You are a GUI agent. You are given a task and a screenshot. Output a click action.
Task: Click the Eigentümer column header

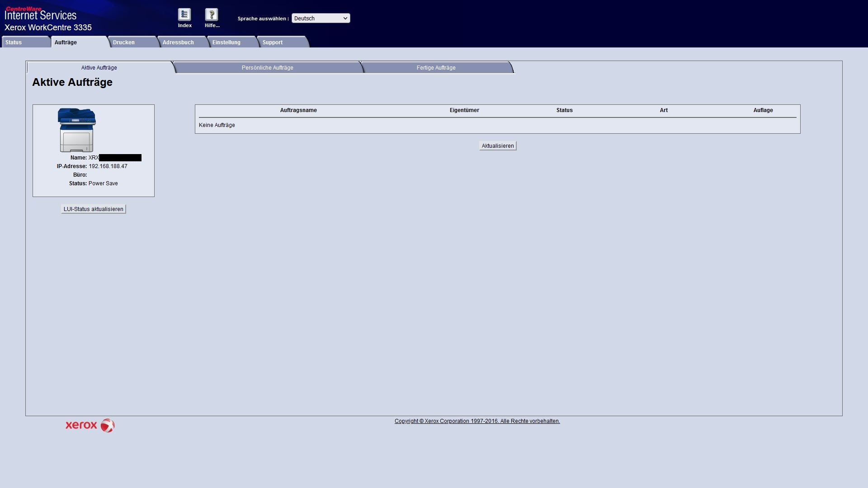click(x=464, y=110)
